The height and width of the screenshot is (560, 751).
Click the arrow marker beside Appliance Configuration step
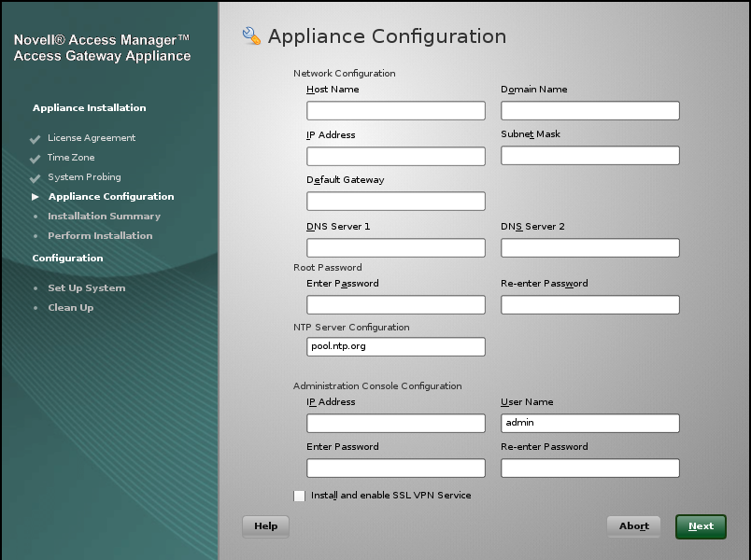point(35,197)
